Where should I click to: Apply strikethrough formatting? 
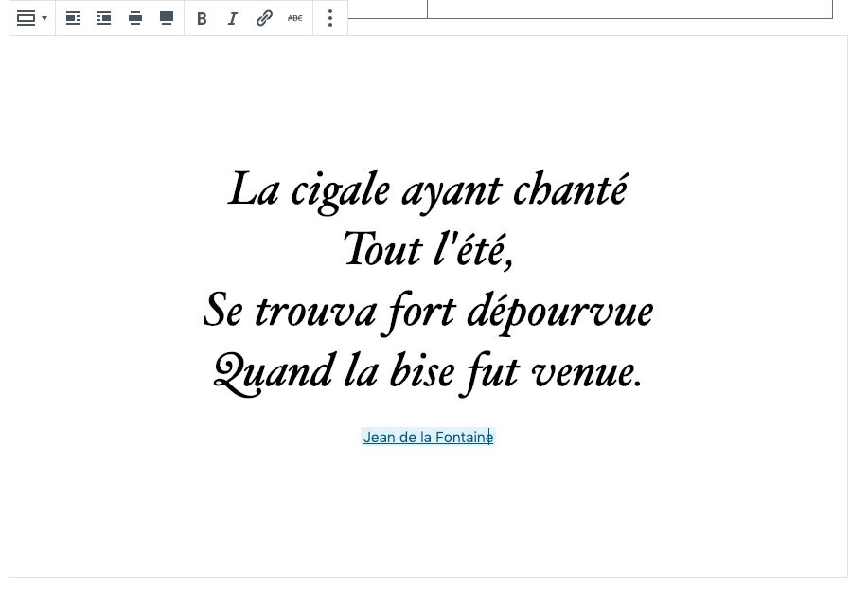pos(295,18)
